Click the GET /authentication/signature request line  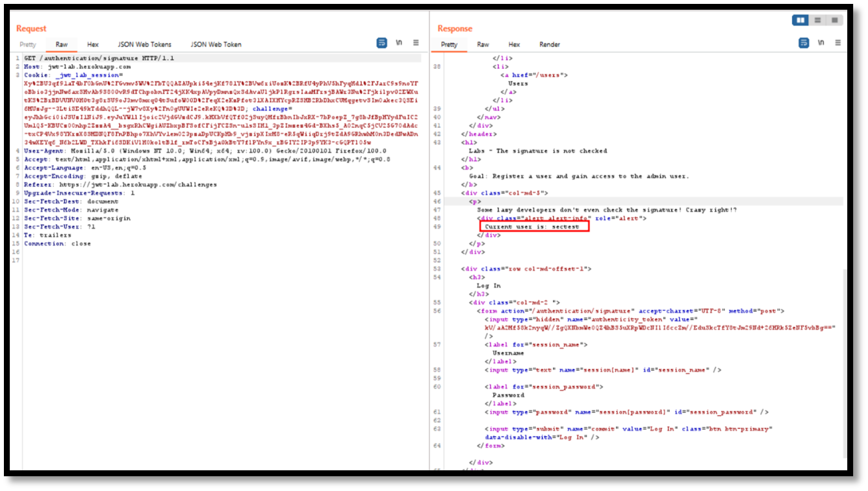tap(99, 58)
